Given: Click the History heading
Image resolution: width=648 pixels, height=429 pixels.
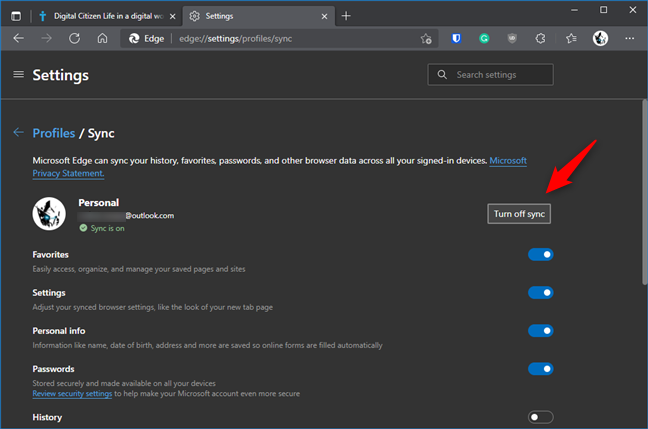Looking at the screenshot, I should click(x=47, y=417).
